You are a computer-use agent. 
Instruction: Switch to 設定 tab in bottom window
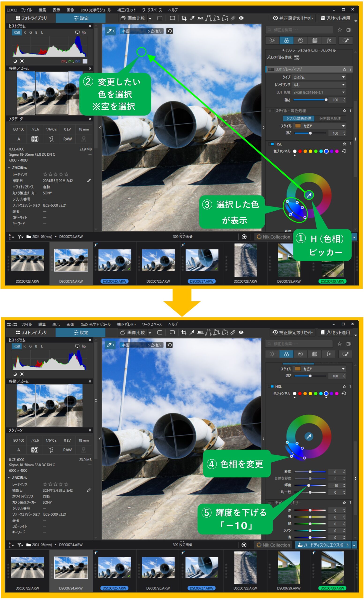tap(81, 332)
